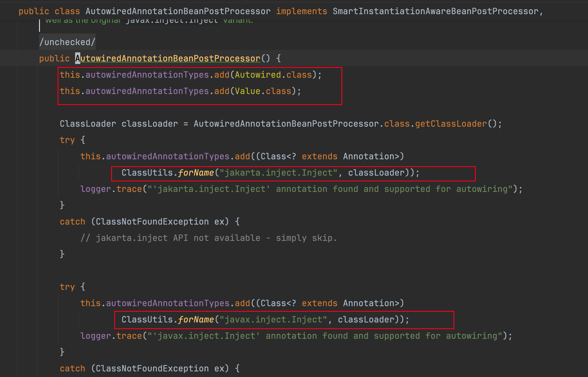
Task: Click Value.class in the second add call
Action: pos(263,91)
